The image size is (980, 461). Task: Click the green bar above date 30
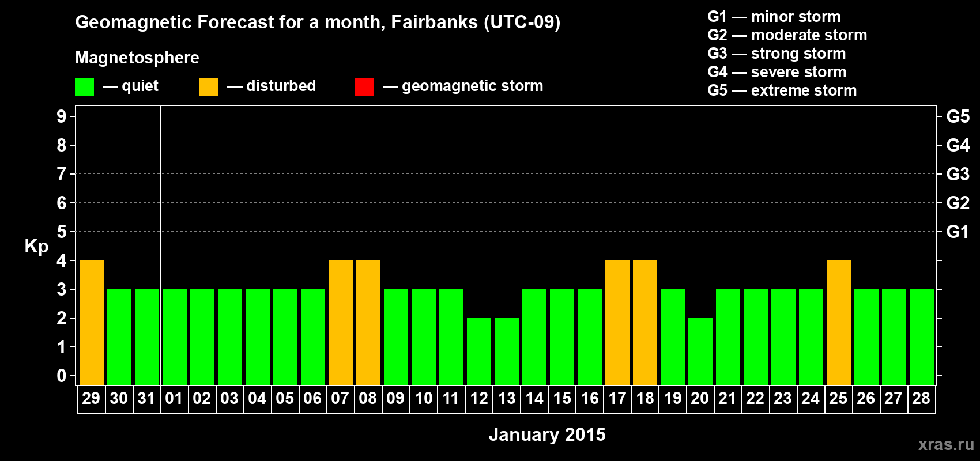[x=119, y=337]
